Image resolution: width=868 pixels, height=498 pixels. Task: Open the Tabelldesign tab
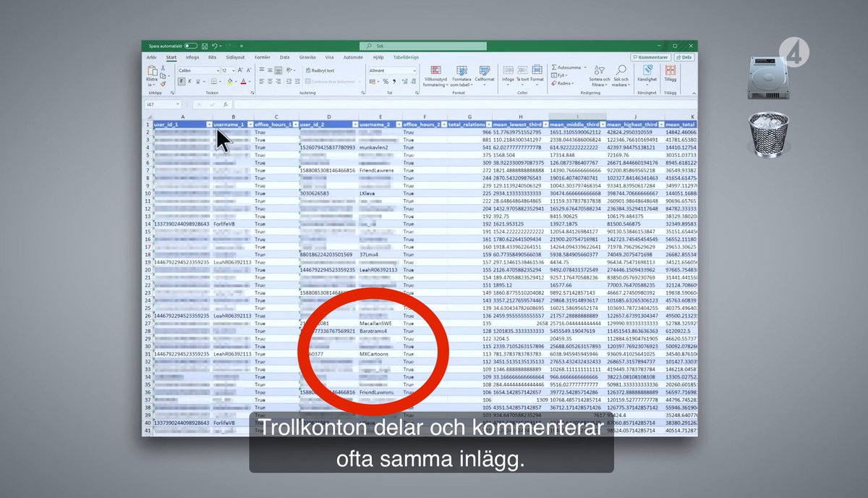coord(406,57)
